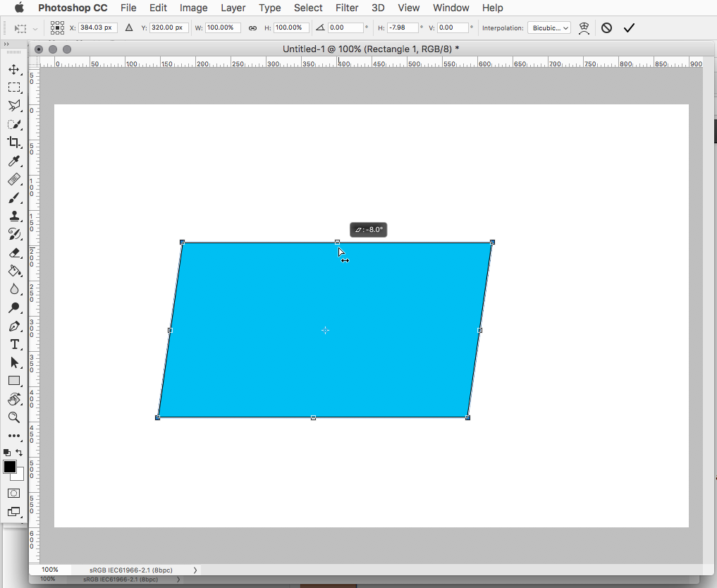Click the horizontal skew field
717x588 pixels.
(x=403, y=28)
